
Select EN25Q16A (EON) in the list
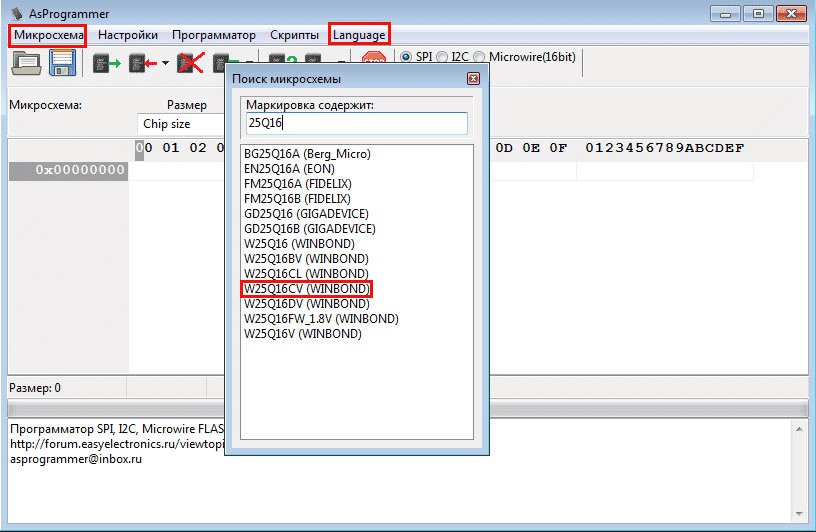coord(289,169)
